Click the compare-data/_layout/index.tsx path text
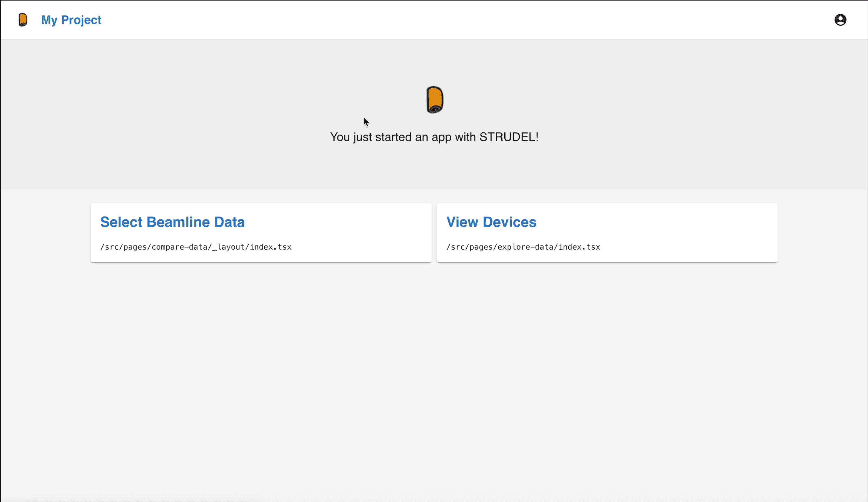This screenshot has width=868, height=502. pos(196,247)
